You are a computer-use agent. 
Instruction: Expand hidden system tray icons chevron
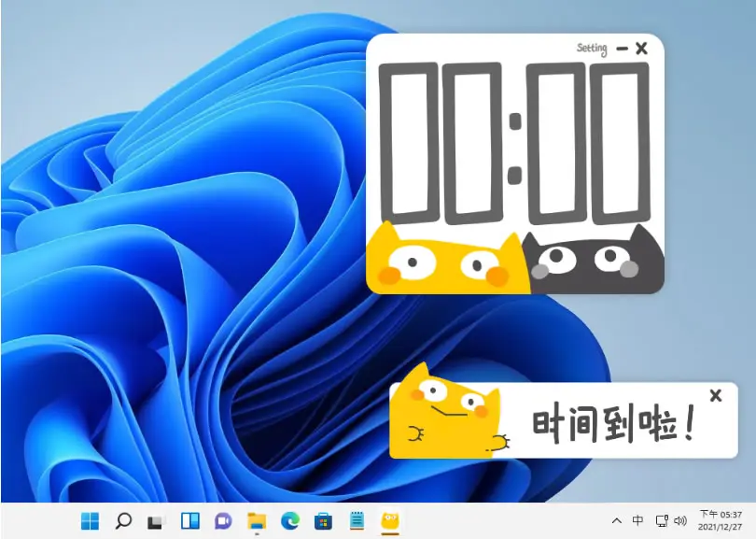click(616, 520)
